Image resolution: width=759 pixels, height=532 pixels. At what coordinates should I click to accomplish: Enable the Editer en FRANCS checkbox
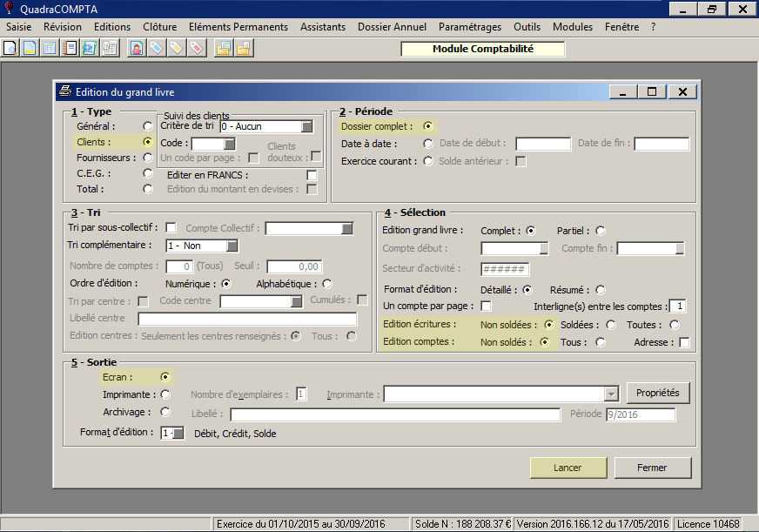(x=312, y=175)
